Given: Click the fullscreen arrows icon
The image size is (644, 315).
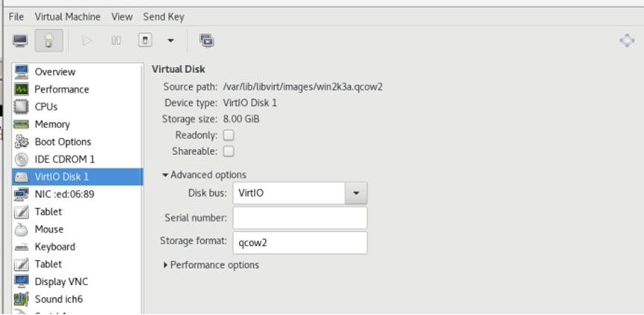Looking at the screenshot, I should (627, 40).
